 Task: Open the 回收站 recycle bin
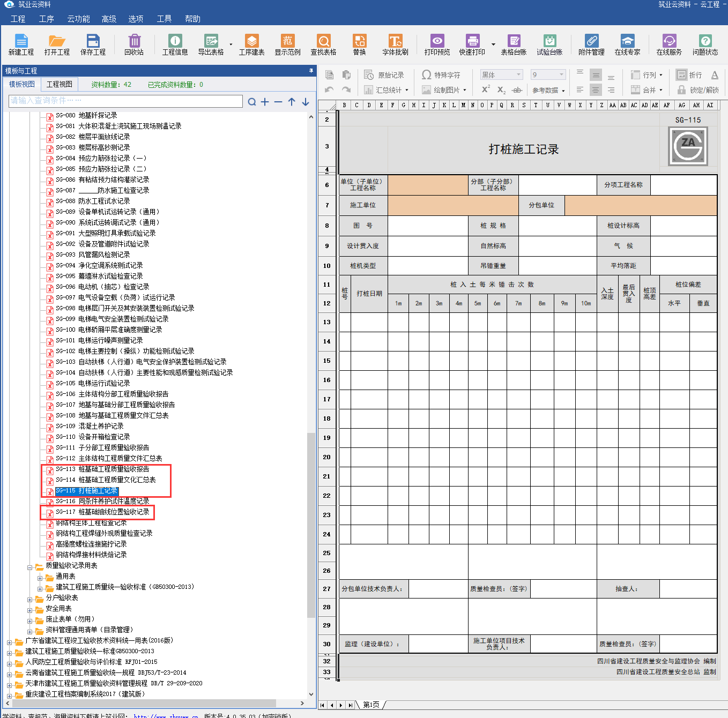[134, 44]
